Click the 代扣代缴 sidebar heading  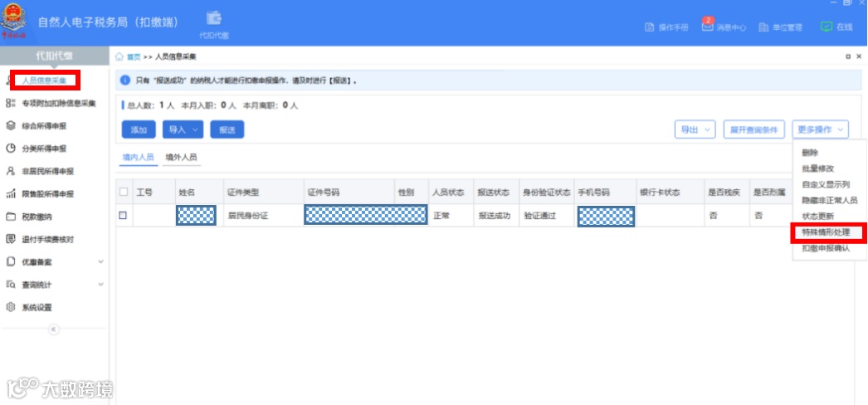(54, 56)
